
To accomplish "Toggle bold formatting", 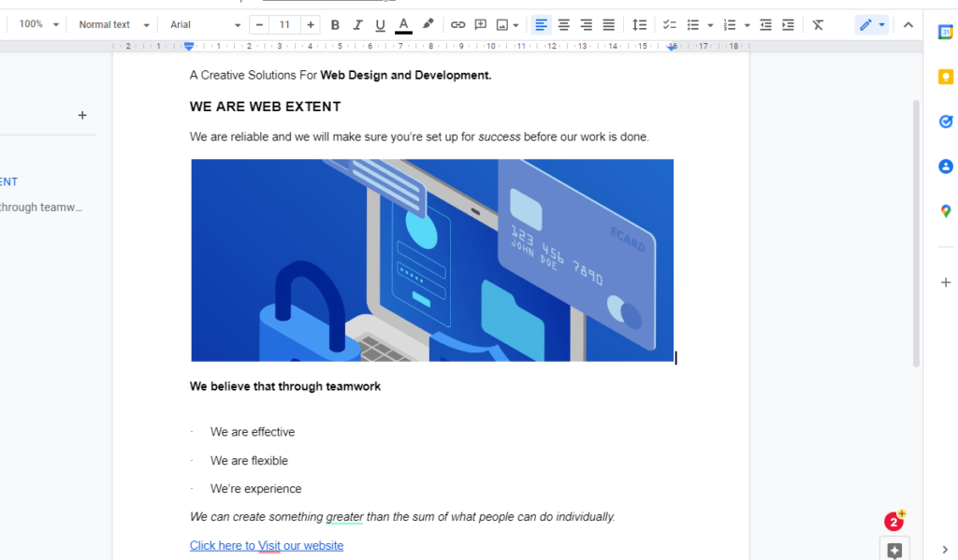I will [x=335, y=25].
